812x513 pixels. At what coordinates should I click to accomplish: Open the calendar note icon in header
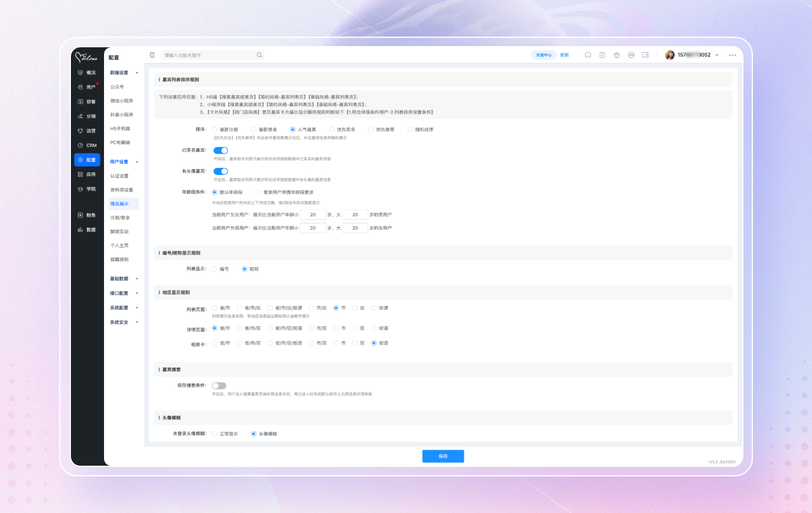(x=602, y=55)
